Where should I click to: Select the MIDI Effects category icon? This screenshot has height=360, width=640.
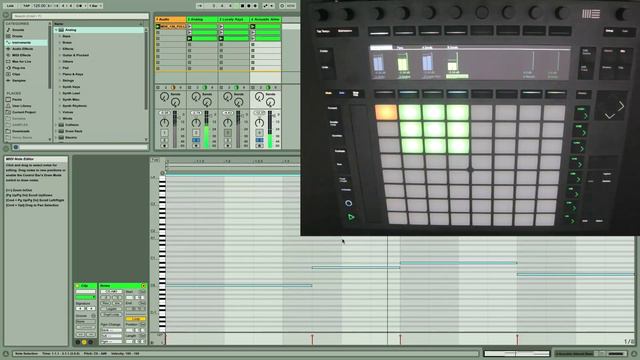tap(8, 55)
